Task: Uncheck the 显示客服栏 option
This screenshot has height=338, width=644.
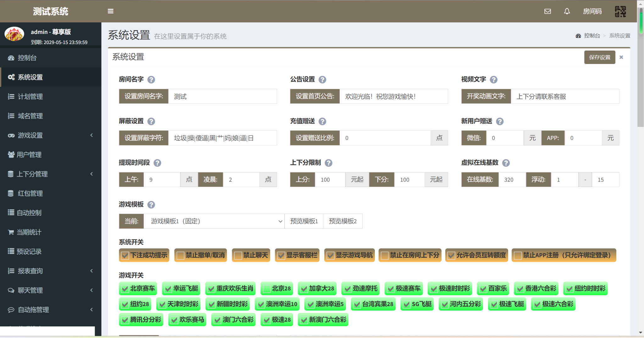Action: pyautogui.click(x=281, y=256)
